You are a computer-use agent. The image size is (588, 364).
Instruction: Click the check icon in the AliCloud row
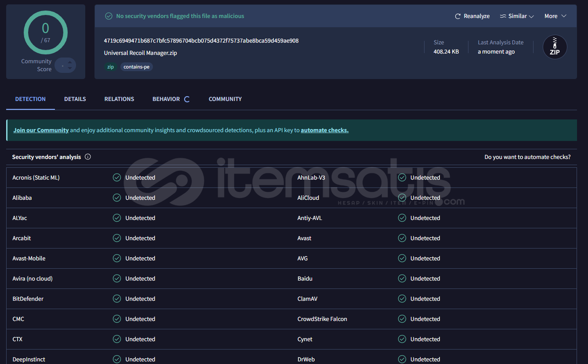coord(402,198)
